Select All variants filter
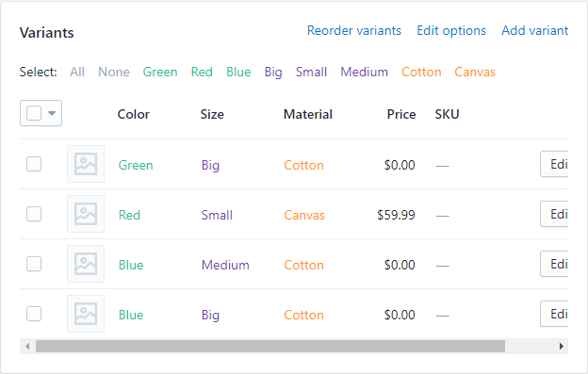Viewport: 588px width, 374px height. 77,72
